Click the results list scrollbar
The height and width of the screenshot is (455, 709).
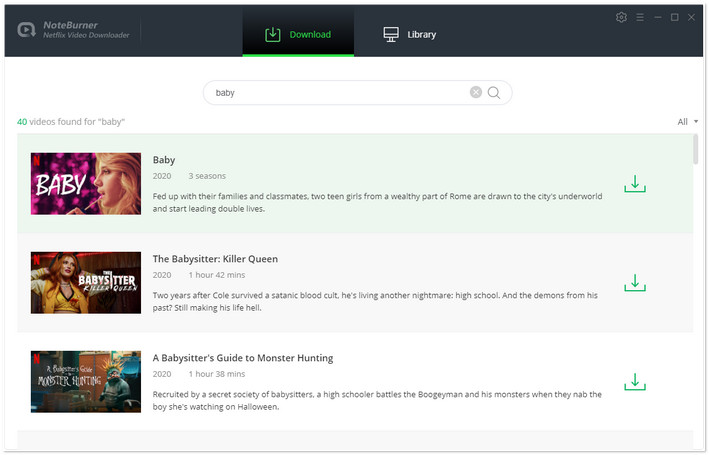tap(695, 150)
